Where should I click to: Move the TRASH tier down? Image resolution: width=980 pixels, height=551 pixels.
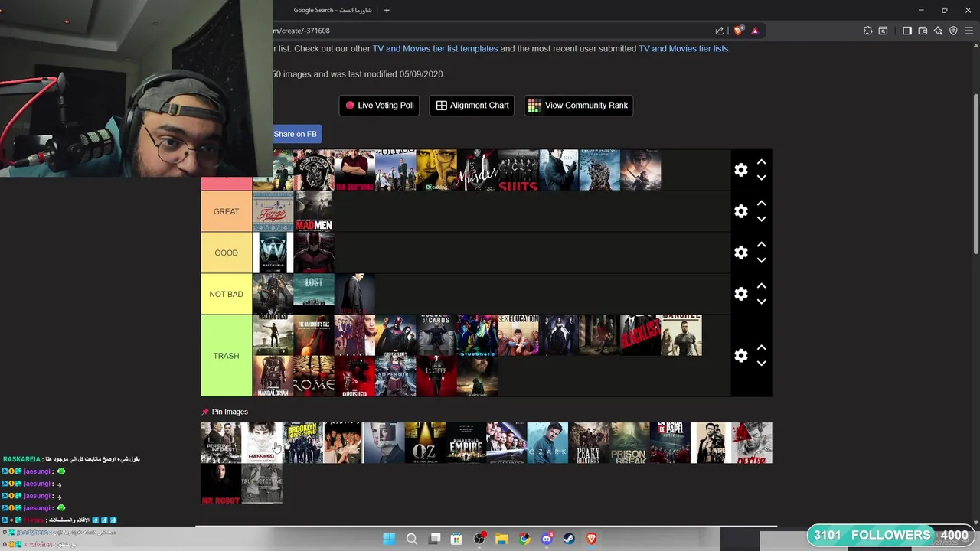point(761,364)
